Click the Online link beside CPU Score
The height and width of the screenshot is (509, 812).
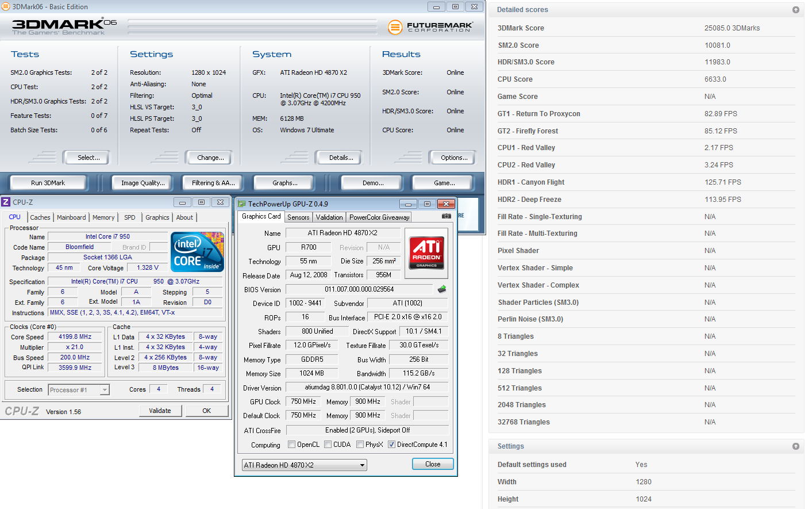[x=455, y=130]
